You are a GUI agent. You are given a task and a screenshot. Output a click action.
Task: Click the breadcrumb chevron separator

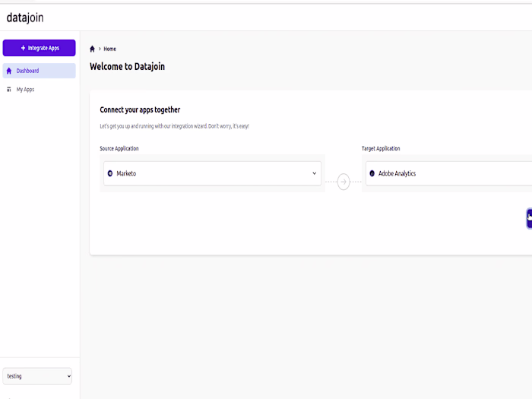click(x=100, y=49)
